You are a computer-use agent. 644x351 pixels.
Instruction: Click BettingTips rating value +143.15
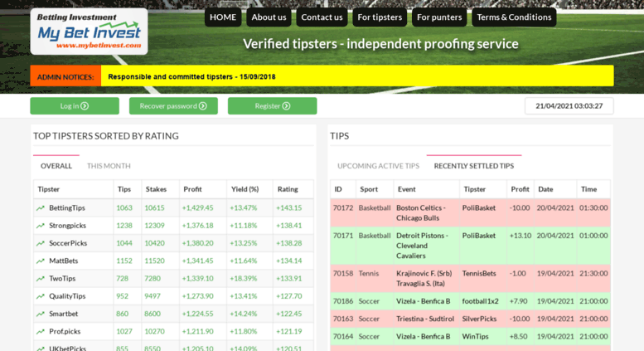[x=288, y=208]
